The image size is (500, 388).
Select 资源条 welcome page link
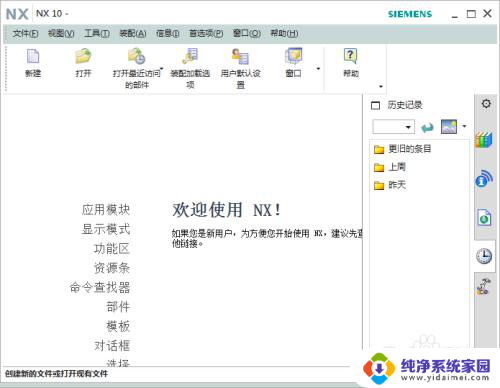pos(112,268)
